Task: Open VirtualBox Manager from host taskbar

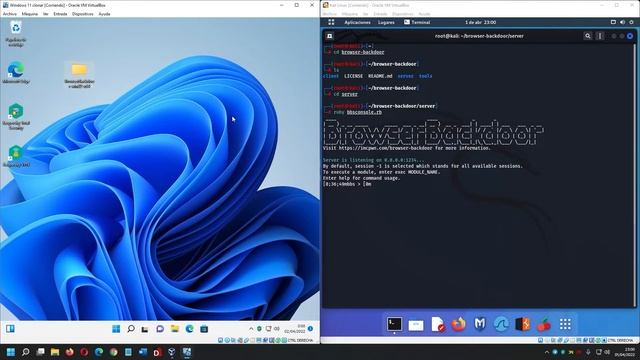Action: [172, 352]
